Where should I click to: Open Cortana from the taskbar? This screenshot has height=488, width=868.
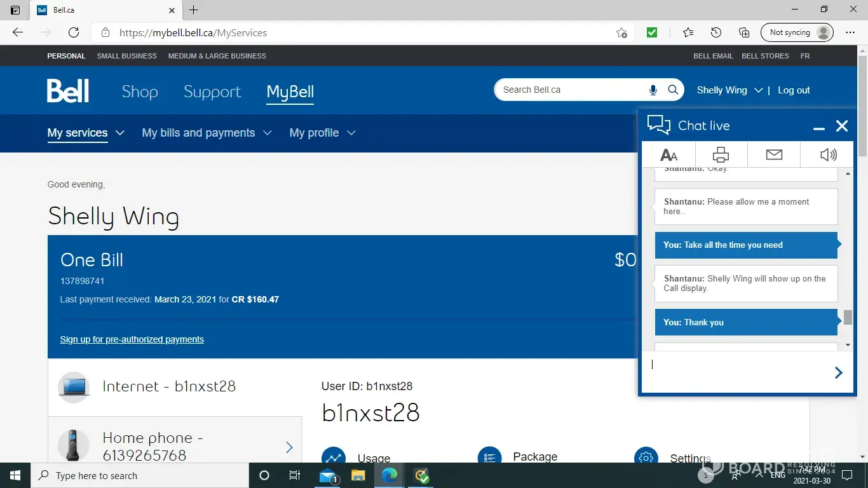pos(264,475)
